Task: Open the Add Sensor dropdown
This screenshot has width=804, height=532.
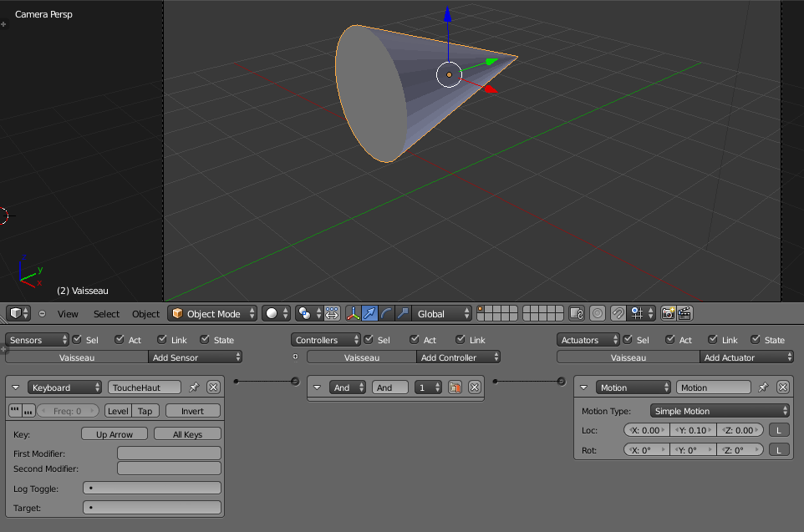Action: click(x=195, y=357)
